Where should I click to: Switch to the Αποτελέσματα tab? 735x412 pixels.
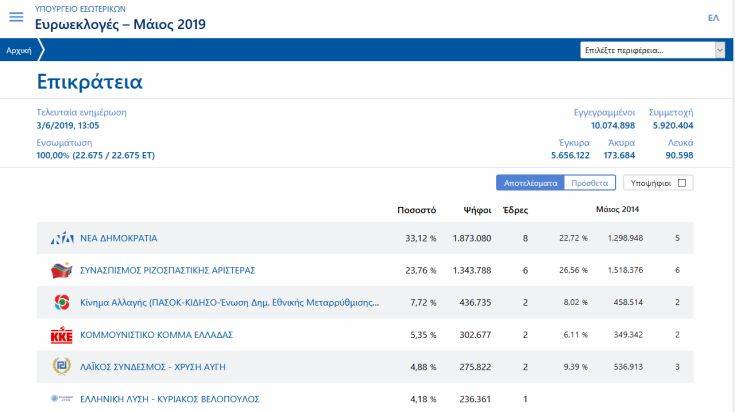[530, 183]
